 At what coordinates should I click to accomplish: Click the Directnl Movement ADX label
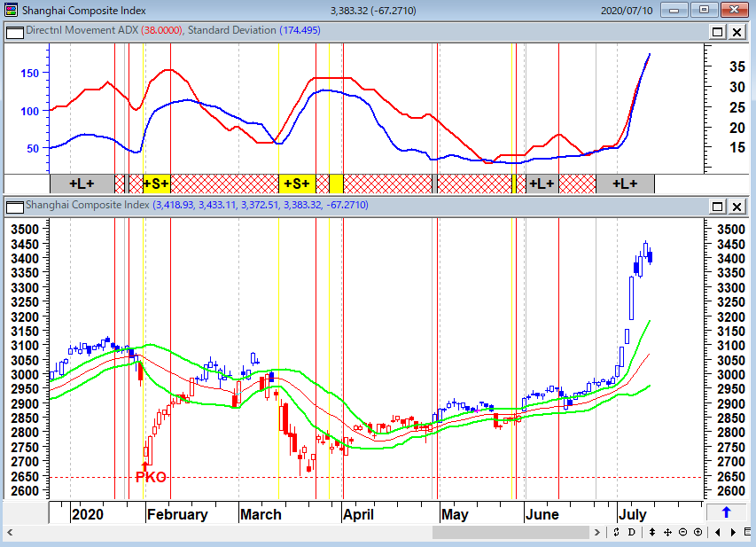[x=82, y=30]
